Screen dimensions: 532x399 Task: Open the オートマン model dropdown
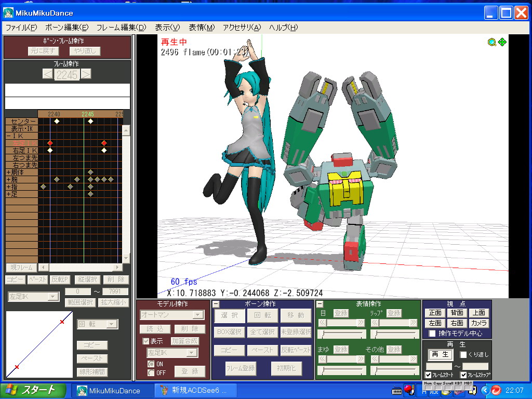click(197, 315)
